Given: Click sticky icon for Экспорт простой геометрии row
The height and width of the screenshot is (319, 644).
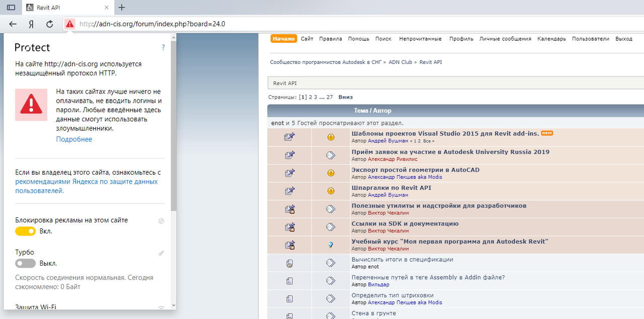Looking at the screenshot, I should pyautogui.click(x=289, y=173).
